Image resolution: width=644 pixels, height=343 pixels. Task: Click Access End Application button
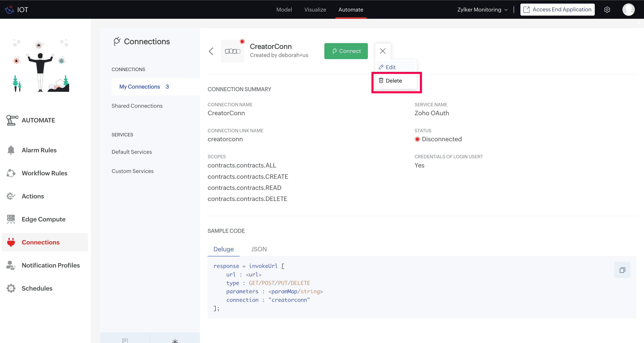coord(557,10)
